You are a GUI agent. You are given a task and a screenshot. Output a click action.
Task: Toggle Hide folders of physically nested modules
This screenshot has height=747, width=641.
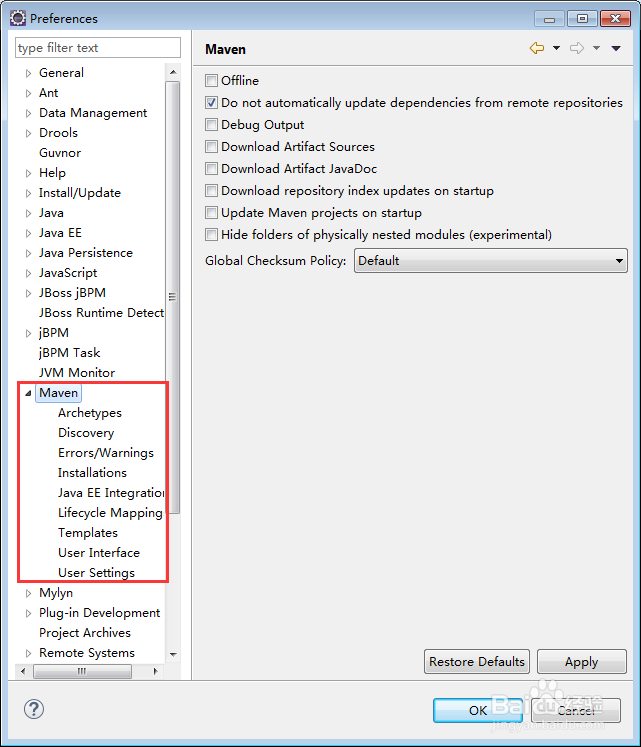coord(212,234)
